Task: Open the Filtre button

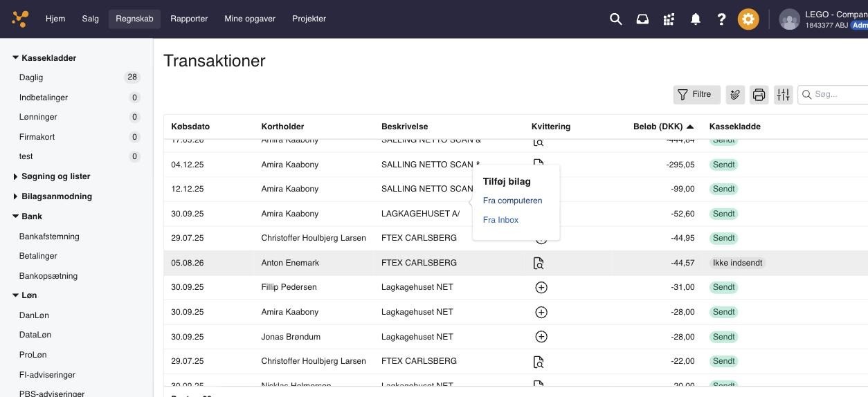Action: click(x=697, y=95)
